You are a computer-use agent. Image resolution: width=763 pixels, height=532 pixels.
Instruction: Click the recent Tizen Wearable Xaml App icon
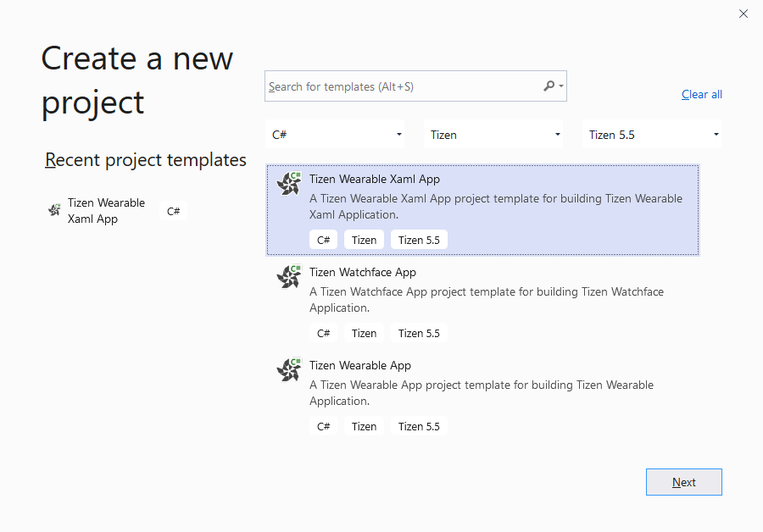(54, 210)
